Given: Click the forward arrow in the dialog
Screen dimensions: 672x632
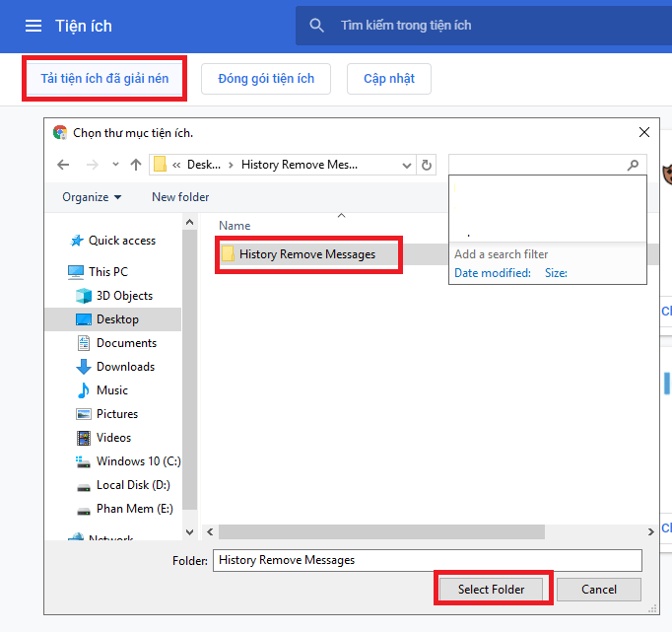Looking at the screenshot, I should [x=93, y=165].
